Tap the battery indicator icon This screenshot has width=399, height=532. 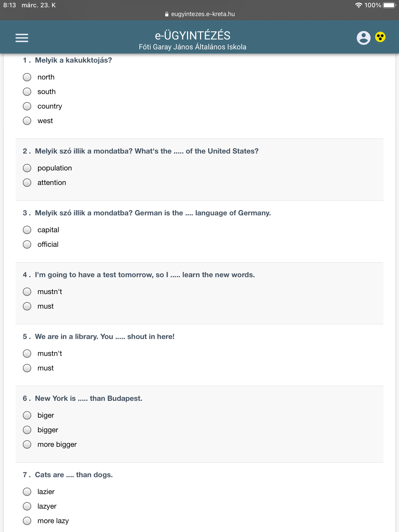click(389, 5)
